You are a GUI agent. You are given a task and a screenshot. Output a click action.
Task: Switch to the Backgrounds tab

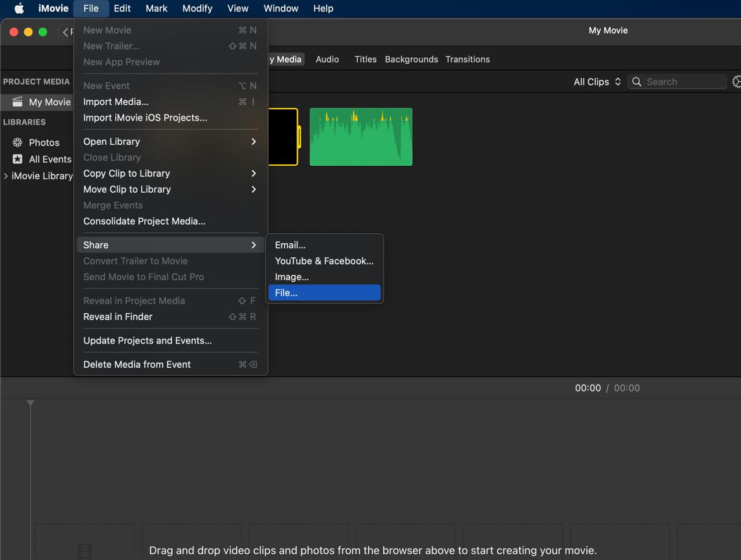411,59
